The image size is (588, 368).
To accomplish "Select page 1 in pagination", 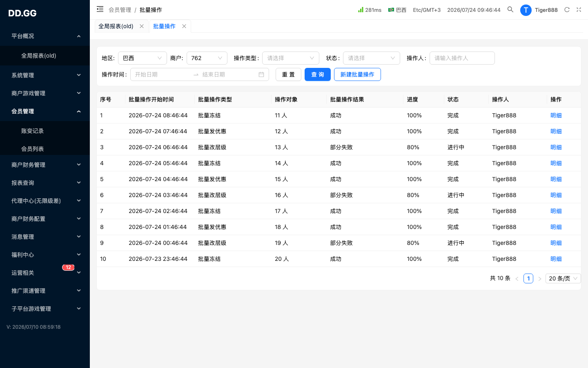I will (528, 278).
